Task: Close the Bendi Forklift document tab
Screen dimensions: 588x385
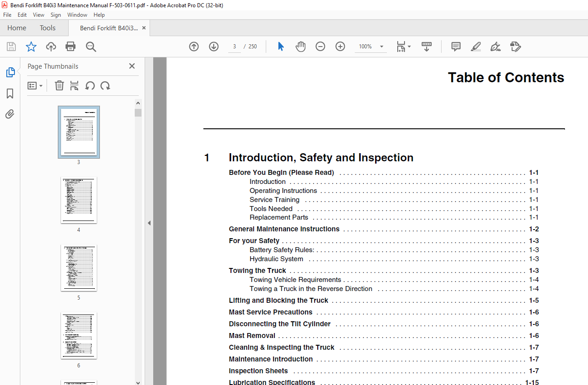Action: (x=144, y=28)
